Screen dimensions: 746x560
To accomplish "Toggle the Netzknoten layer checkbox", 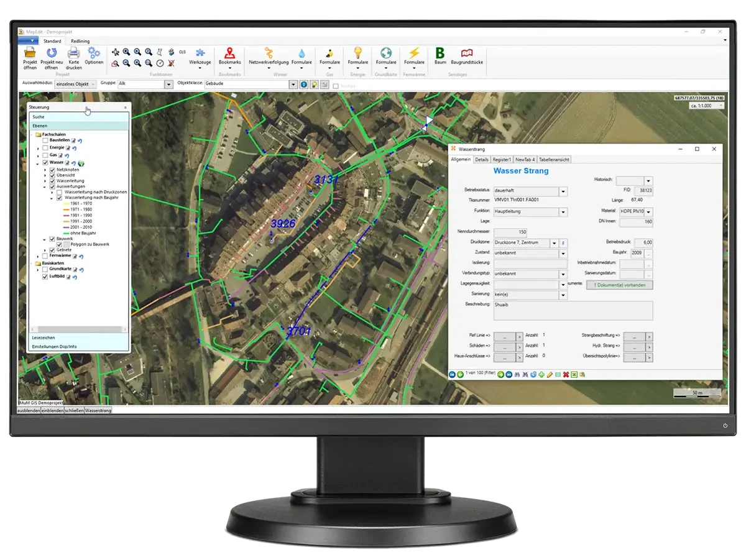I will tap(52, 170).
